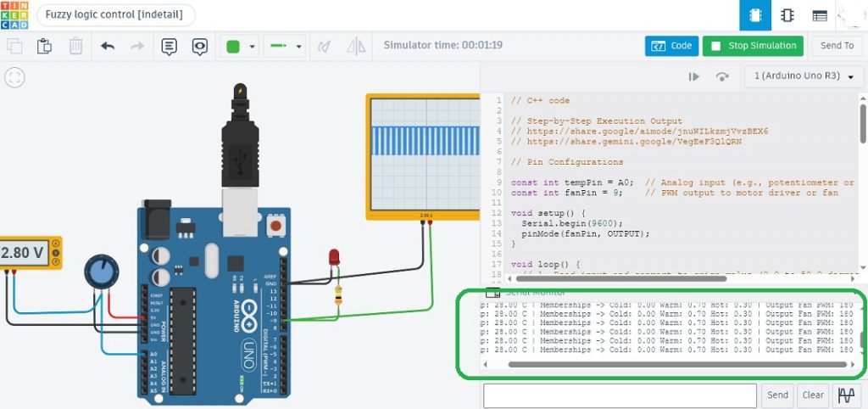
Task: Click the oscilloscope display
Action: (424, 154)
